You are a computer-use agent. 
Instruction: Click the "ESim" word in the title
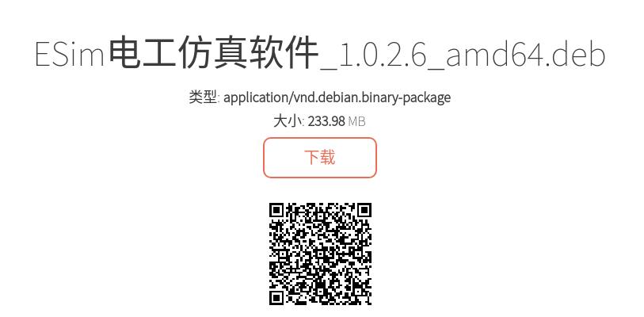click(x=70, y=55)
